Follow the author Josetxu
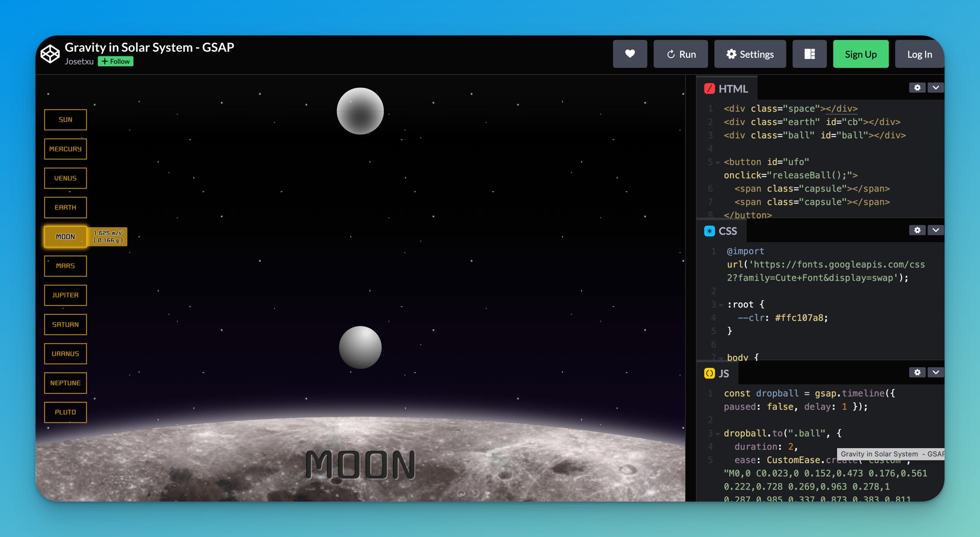This screenshot has width=980, height=537. (115, 61)
